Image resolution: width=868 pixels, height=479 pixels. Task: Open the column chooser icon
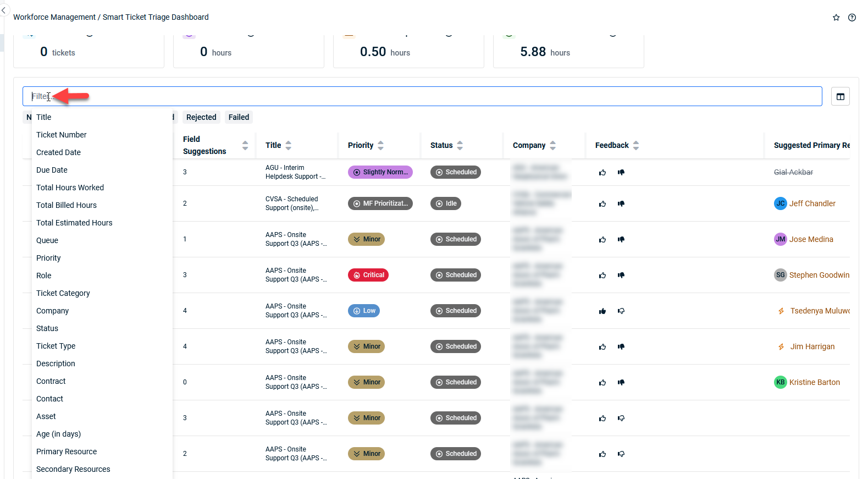(x=840, y=97)
